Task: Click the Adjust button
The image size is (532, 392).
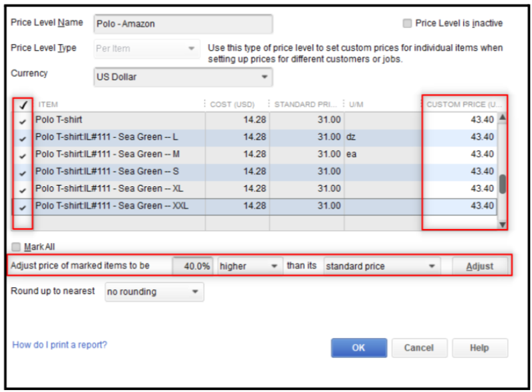Action: click(480, 266)
